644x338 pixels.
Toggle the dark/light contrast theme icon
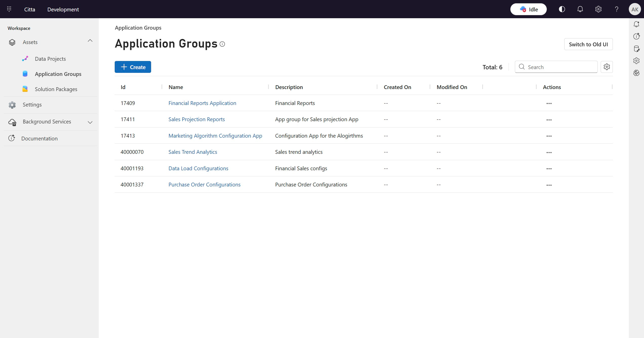[562, 9]
